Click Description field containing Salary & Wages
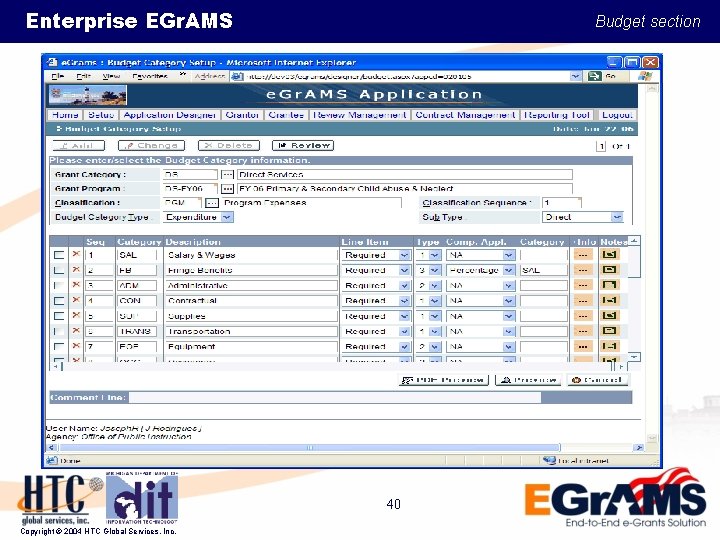The height and width of the screenshot is (540, 720). pyautogui.click(x=251, y=255)
